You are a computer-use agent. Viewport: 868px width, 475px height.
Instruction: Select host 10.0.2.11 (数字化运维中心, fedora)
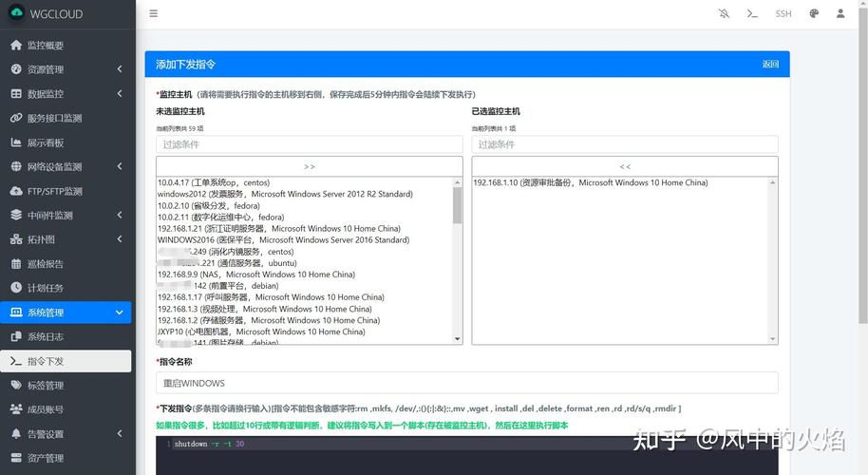221,218
